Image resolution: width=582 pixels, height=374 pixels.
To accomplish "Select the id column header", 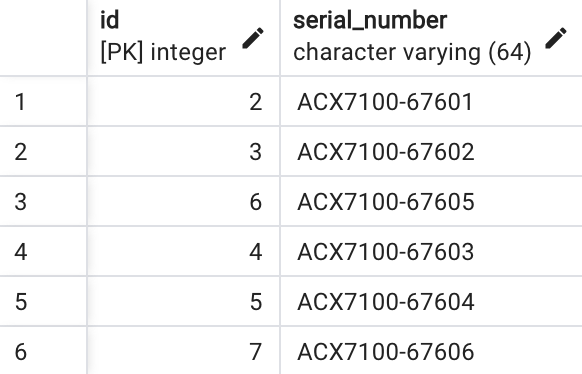I will click(183, 38).
